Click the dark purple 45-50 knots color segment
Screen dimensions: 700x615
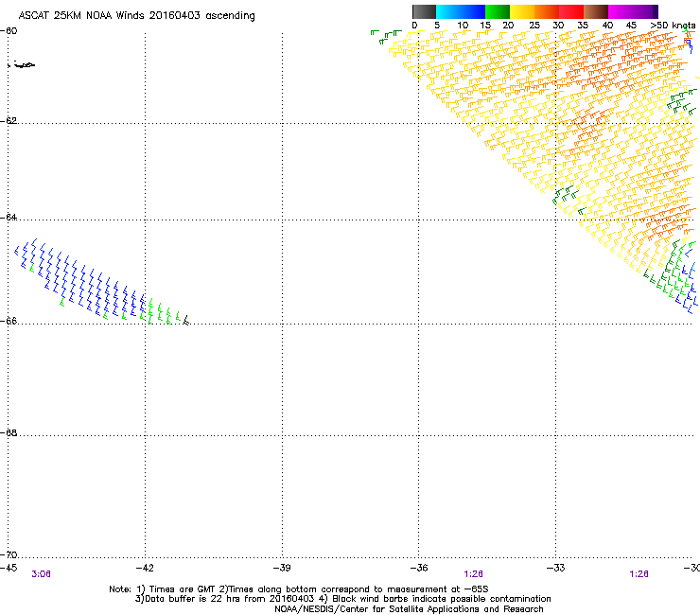coord(645,11)
